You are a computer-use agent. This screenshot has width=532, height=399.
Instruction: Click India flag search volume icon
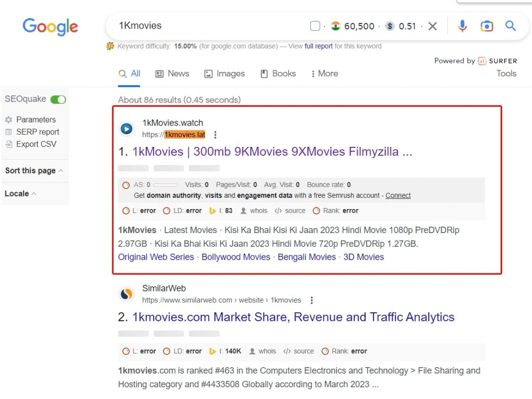[336, 26]
